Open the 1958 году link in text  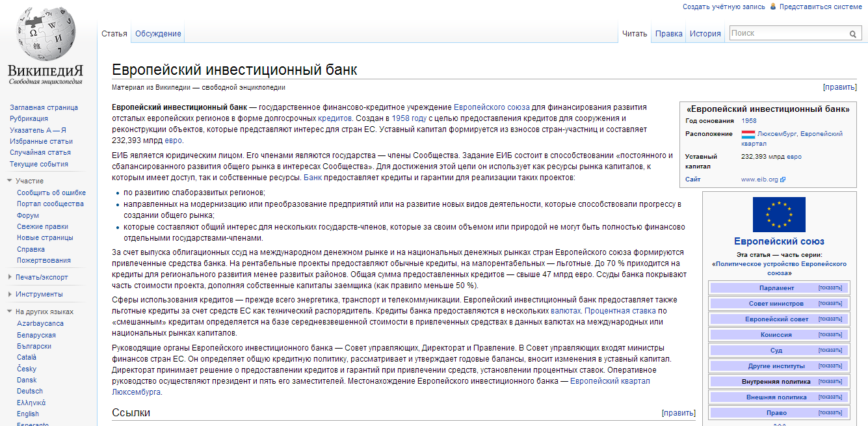tap(409, 118)
